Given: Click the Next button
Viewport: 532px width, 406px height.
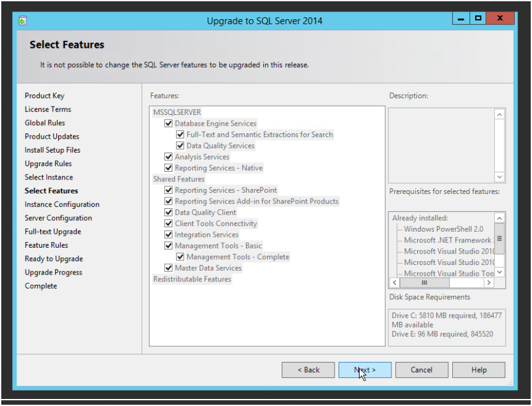Looking at the screenshot, I should 365,370.
